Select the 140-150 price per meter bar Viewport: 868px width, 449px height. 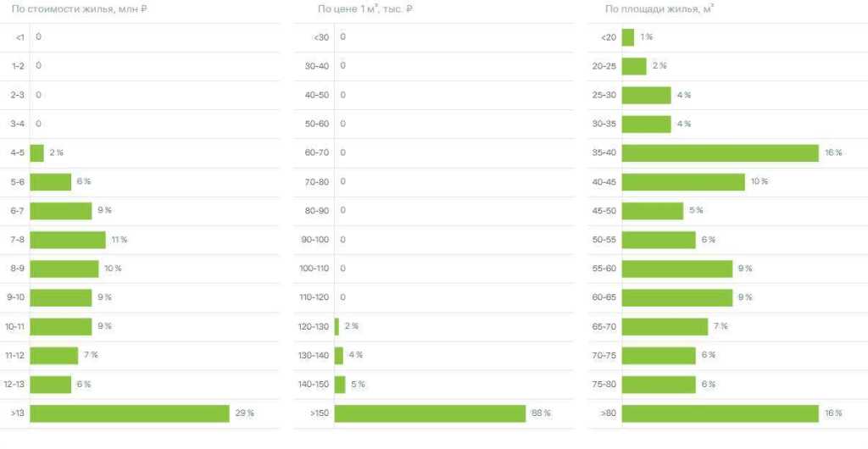coord(340,385)
